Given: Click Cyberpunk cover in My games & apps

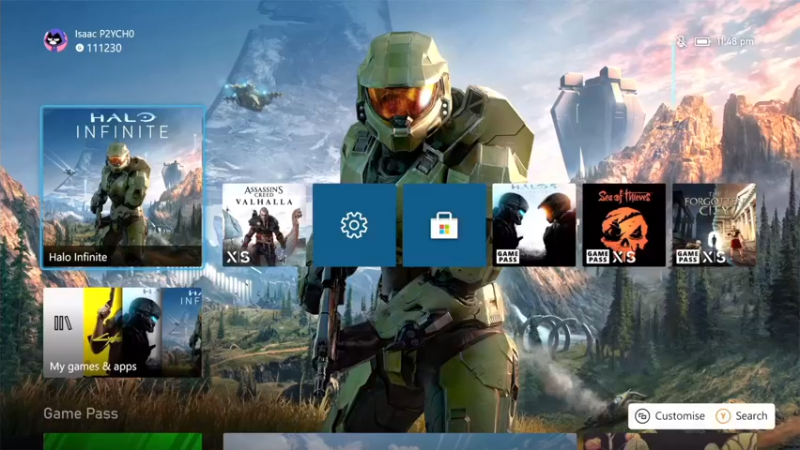Looking at the screenshot, I should point(103,333).
